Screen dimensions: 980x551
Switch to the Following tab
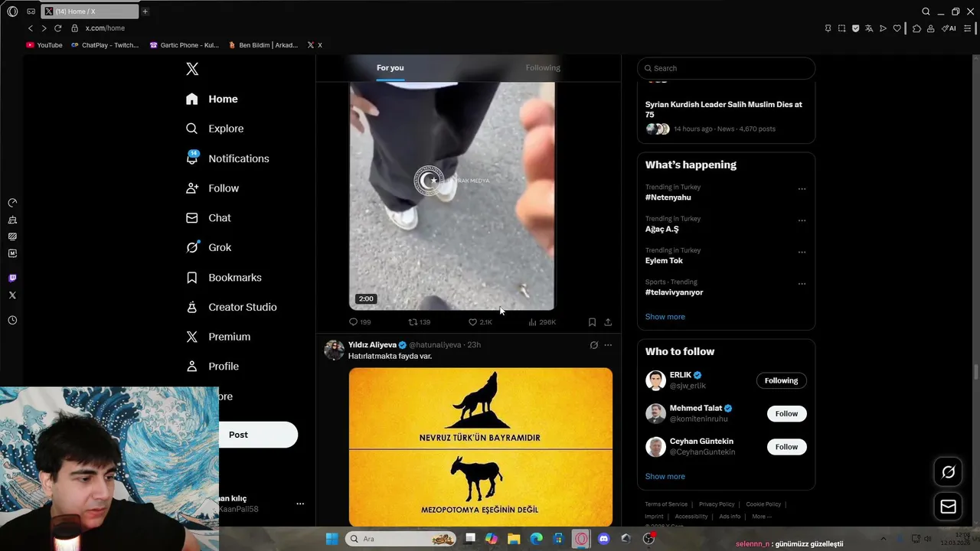tap(543, 68)
